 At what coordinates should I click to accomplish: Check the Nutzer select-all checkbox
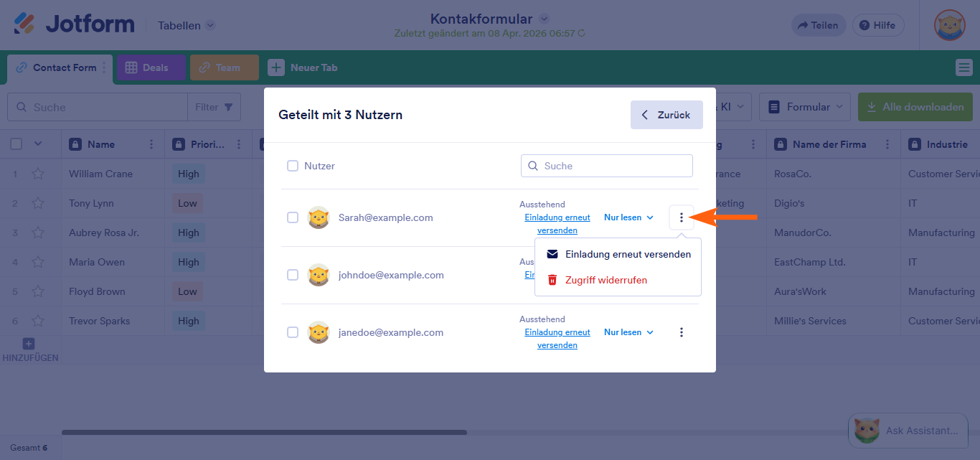(x=293, y=166)
